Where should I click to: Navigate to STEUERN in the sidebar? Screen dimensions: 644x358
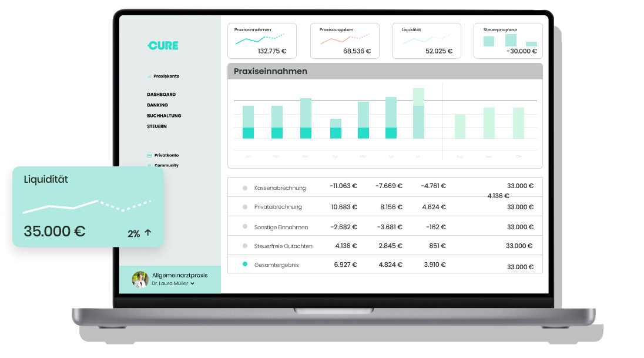[x=157, y=126]
